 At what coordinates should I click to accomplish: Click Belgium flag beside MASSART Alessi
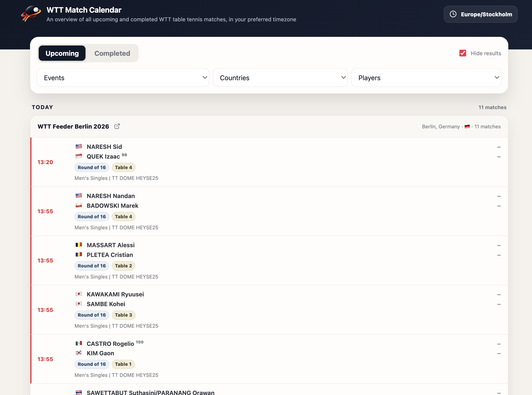tap(79, 245)
